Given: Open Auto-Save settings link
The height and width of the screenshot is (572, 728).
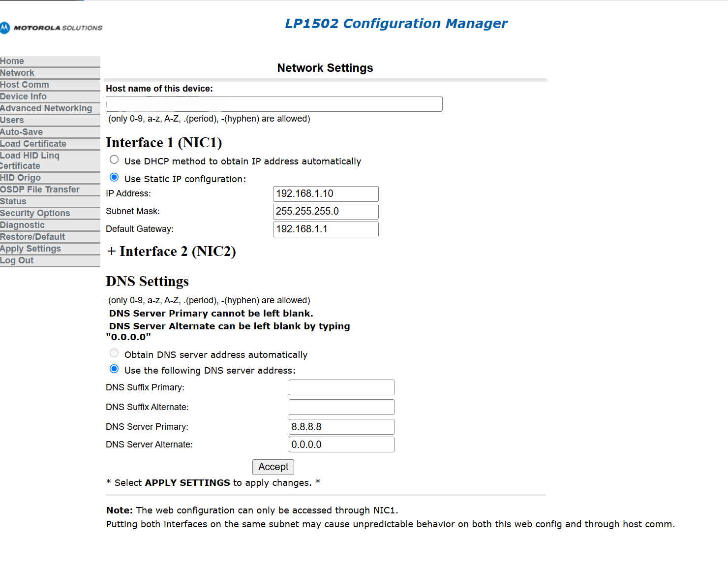Looking at the screenshot, I should coord(21,132).
